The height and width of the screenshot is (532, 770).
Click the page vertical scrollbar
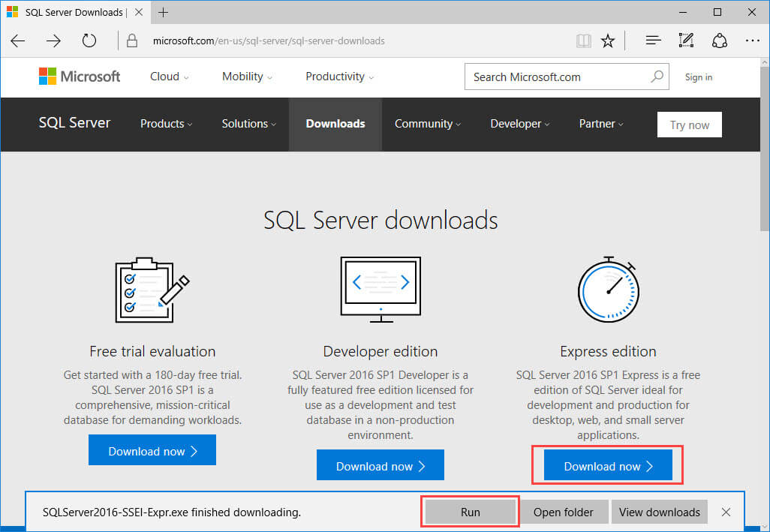[x=765, y=147]
